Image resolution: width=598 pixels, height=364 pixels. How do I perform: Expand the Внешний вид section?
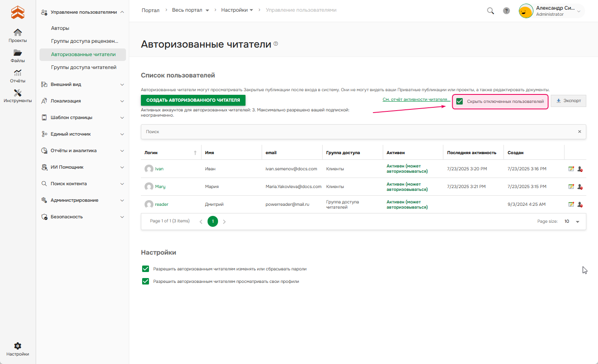82,84
